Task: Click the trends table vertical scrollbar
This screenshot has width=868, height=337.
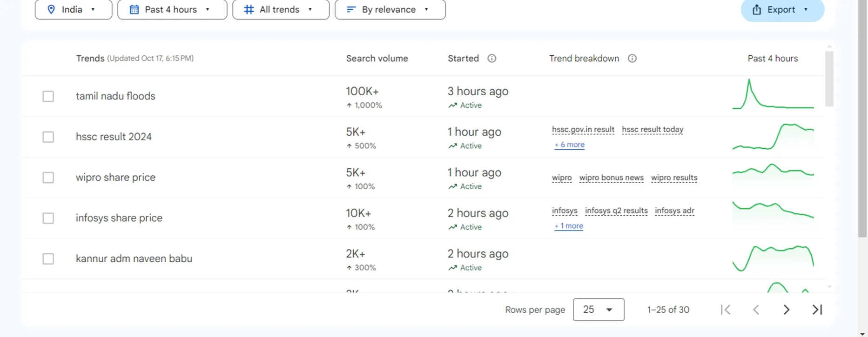Action: [x=829, y=79]
